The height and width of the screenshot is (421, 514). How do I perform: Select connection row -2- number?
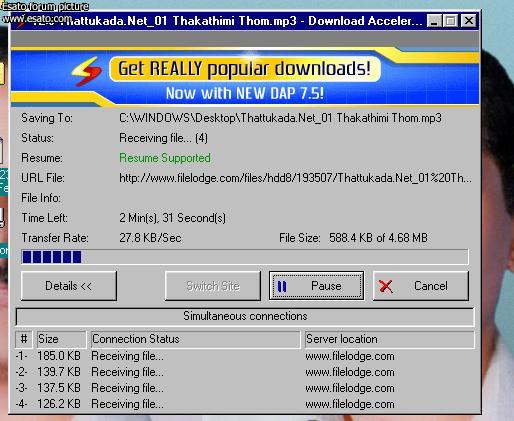[21, 372]
